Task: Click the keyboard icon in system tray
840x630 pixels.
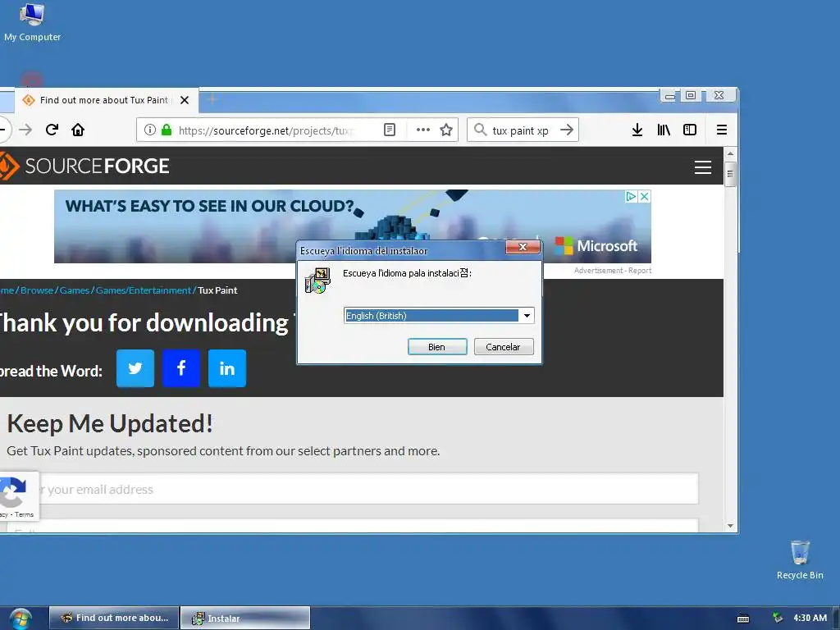Action: coord(743,619)
